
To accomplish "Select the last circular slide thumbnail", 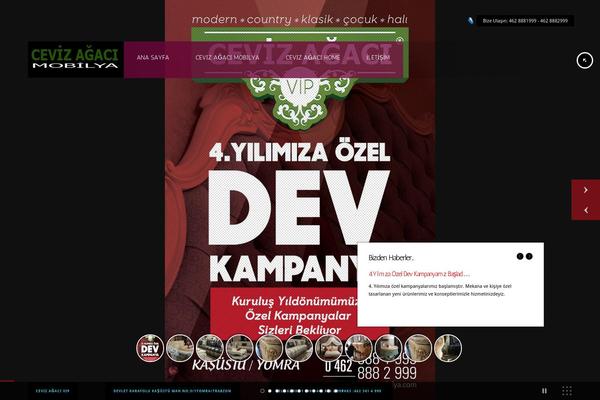I will 448,348.
